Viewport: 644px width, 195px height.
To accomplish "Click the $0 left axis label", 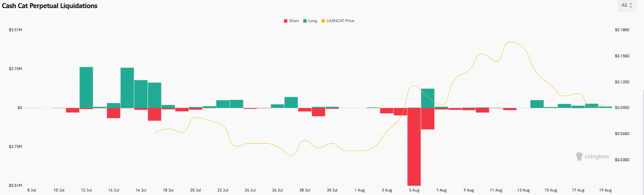I will pos(20,108).
